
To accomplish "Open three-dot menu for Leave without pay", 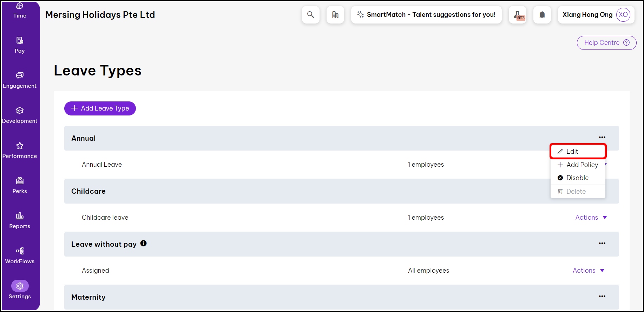I will pyautogui.click(x=602, y=243).
